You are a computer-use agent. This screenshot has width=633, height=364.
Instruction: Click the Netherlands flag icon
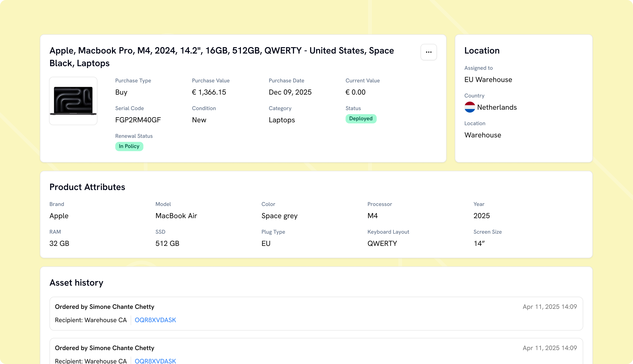pos(470,107)
